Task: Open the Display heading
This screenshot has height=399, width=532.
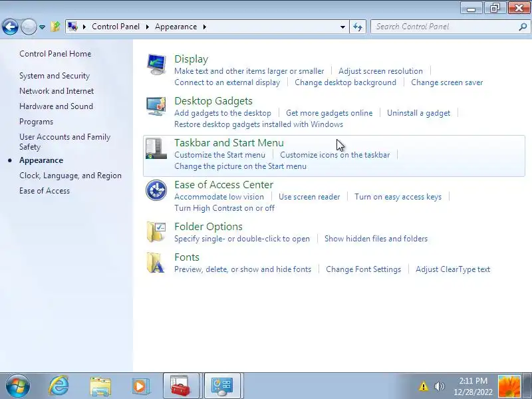Action: click(x=192, y=59)
